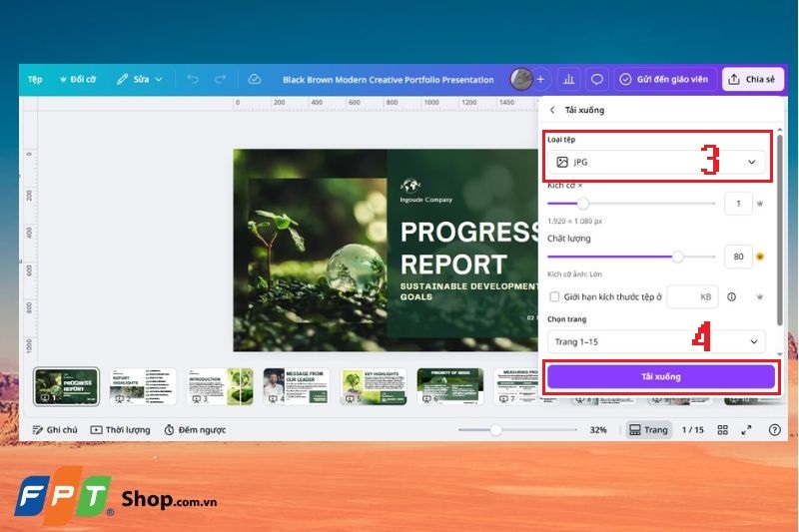This screenshot has height=532, width=799.
Task: Click the PROGRESS REPORT heading on canvas
Action: pyautogui.click(x=468, y=248)
